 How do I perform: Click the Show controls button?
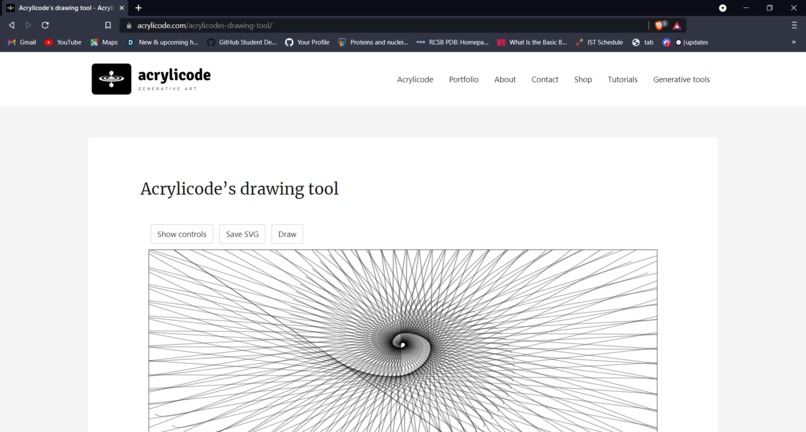181,234
